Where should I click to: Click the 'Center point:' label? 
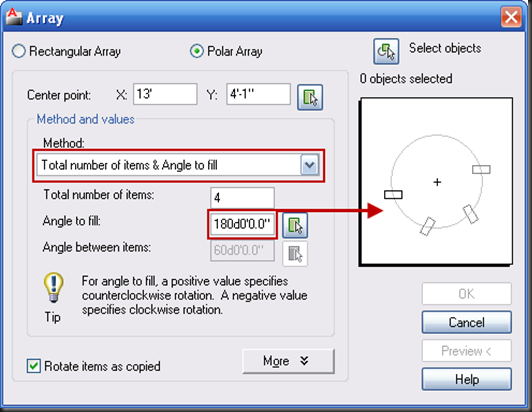[59, 95]
